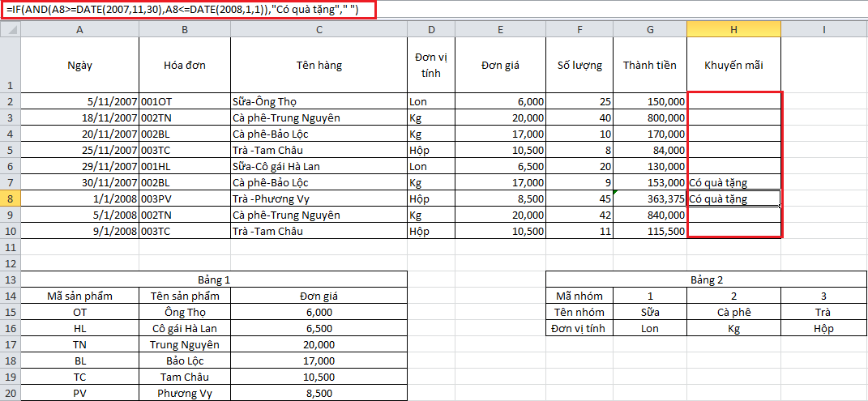Select row 20 header

(x=10, y=393)
